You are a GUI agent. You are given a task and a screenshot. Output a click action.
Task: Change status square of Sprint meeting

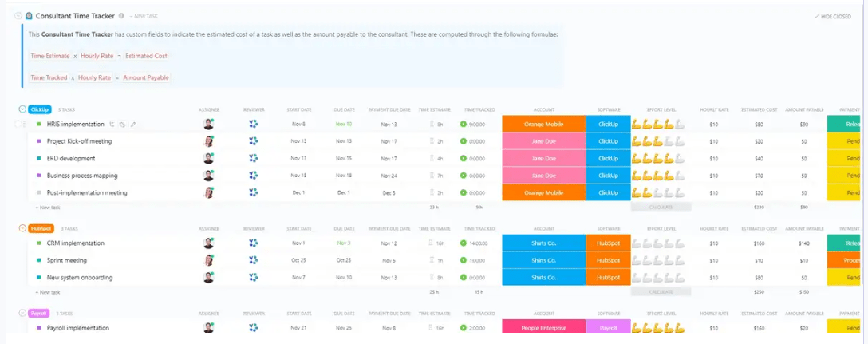39,260
